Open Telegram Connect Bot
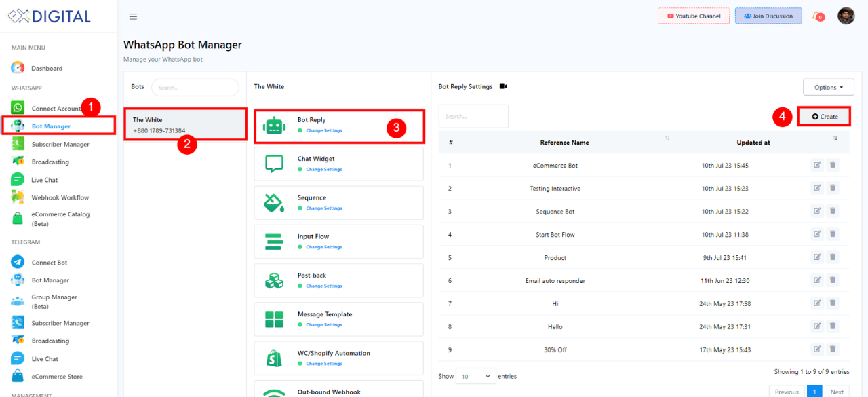 pos(49,263)
